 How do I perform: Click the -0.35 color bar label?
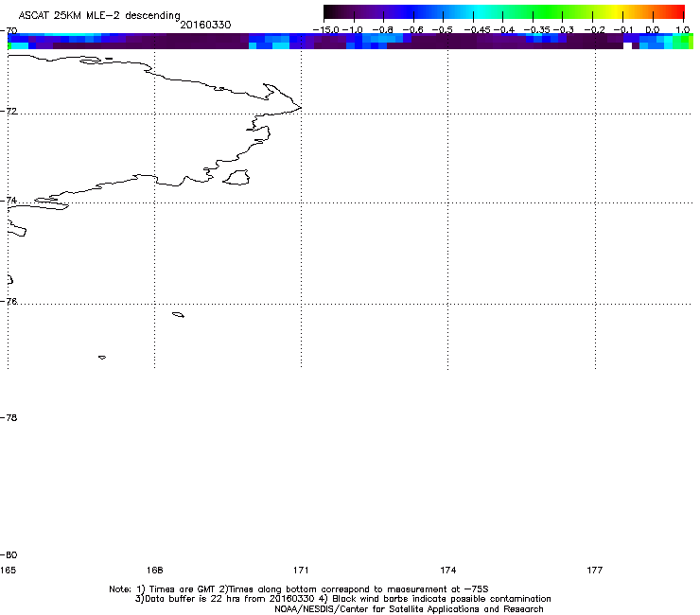point(536,30)
